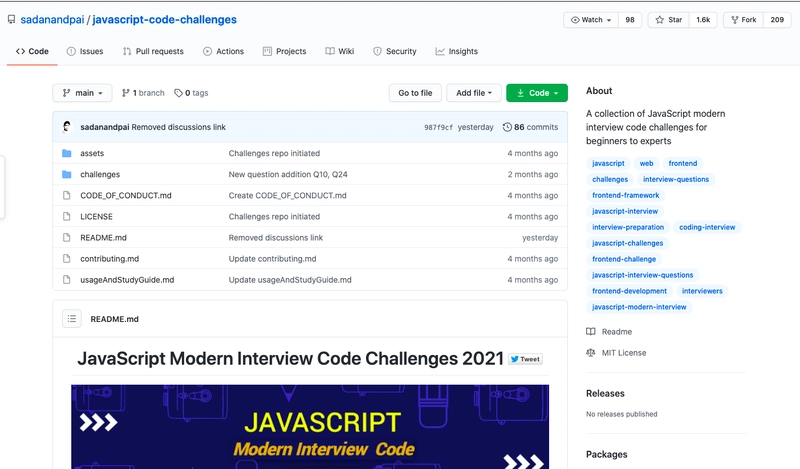Click the Go to file button
The width and height of the screenshot is (800, 469).
pos(415,93)
